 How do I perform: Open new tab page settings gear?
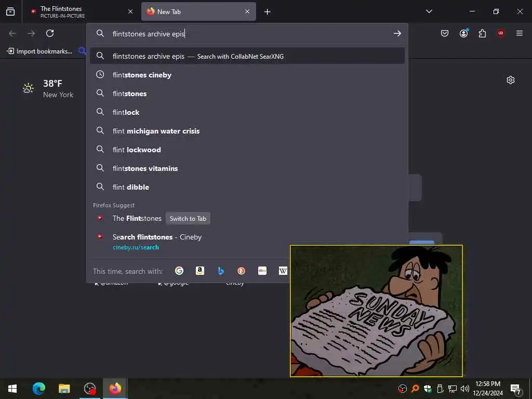(511, 80)
